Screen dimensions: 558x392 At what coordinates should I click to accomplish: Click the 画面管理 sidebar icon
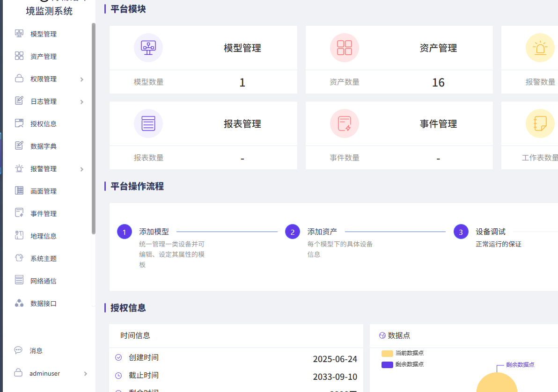[x=19, y=190]
